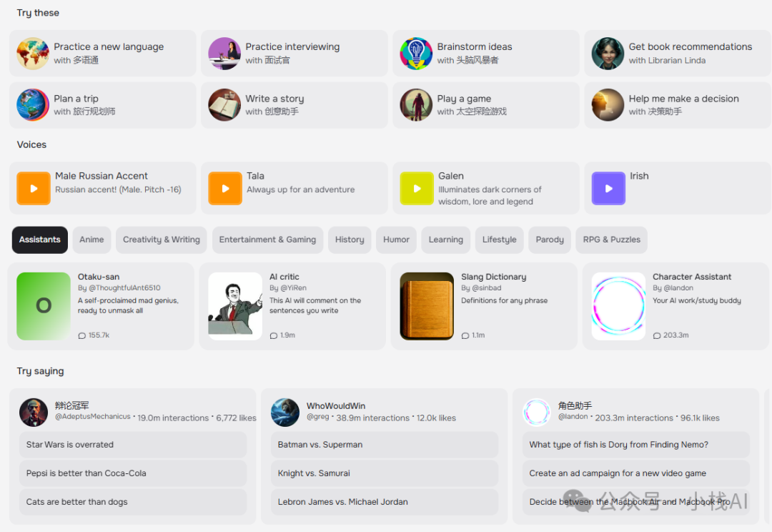
Task: Open the Slang Dictionary character card
Action: pyautogui.click(x=484, y=306)
